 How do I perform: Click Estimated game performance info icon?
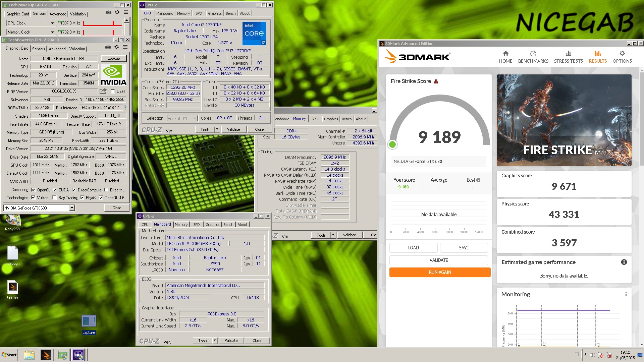point(624,262)
